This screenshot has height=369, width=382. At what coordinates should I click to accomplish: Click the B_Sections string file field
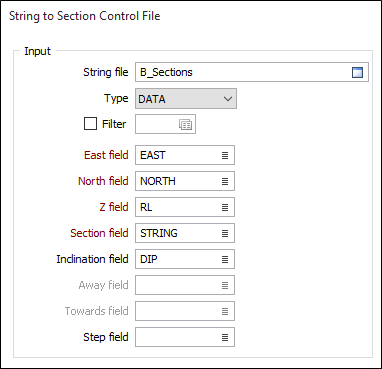[x=252, y=72]
